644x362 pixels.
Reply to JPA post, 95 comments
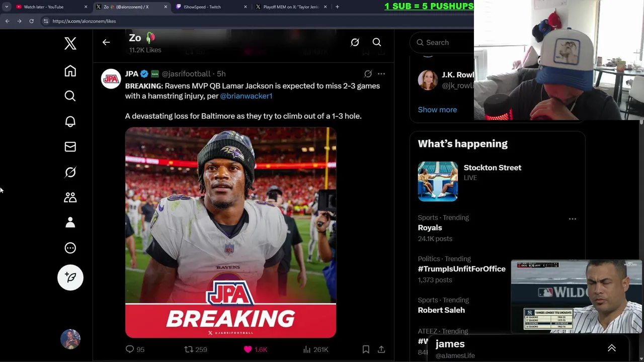point(134,349)
